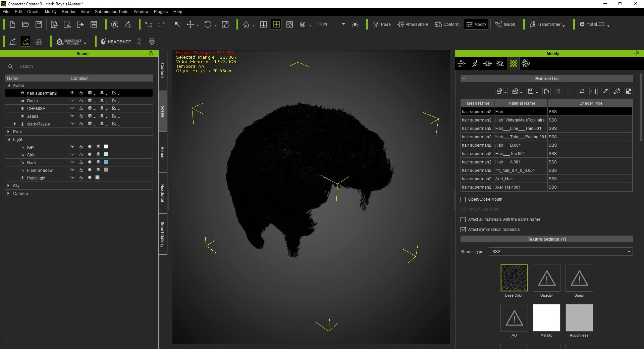Click the Home camera view icon
Image resolution: width=644 pixels, height=349 pixels.
pyautogui.click(x=246, y=24)
